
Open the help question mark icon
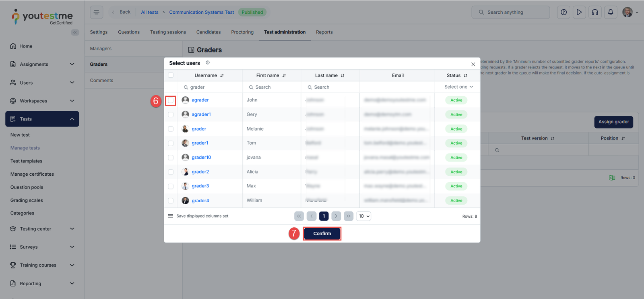click(563, 12)
